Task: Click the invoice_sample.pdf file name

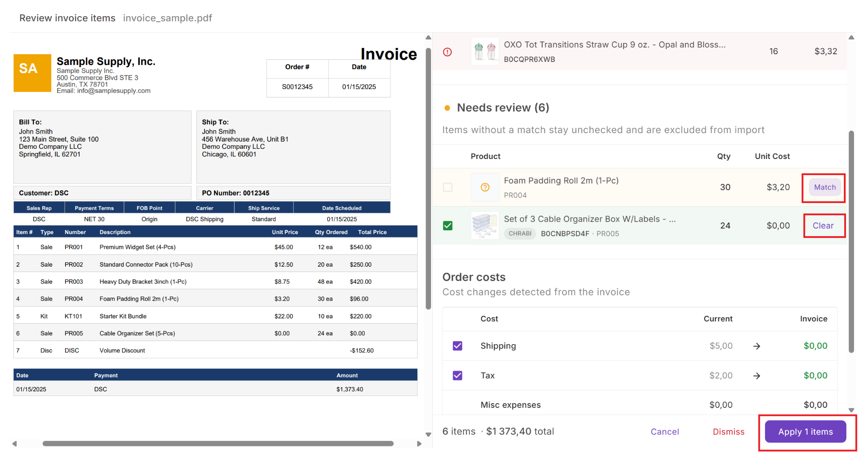Action: click(x=167, y=18)
